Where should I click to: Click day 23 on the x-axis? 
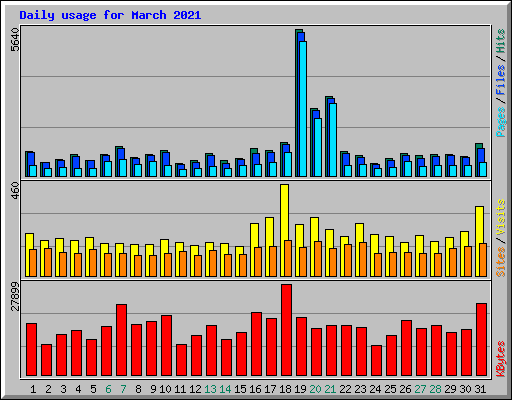pos(360,389)
